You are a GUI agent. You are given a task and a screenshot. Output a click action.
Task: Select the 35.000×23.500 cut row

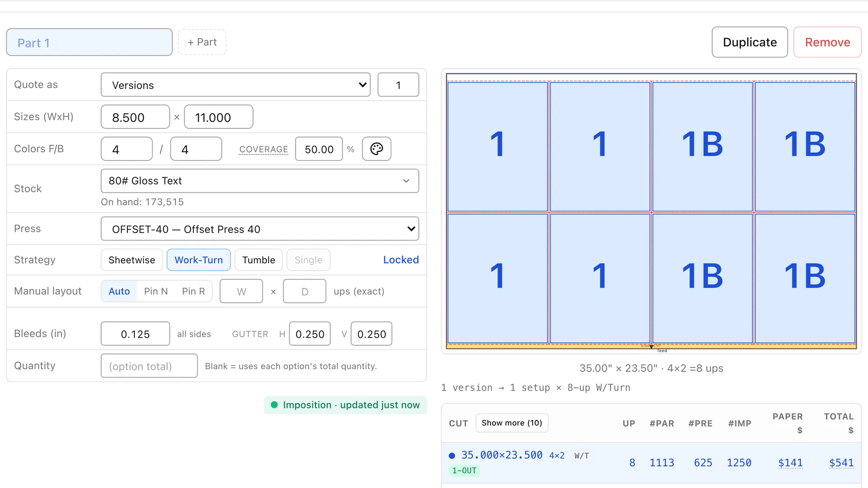(x=651, y=463)
